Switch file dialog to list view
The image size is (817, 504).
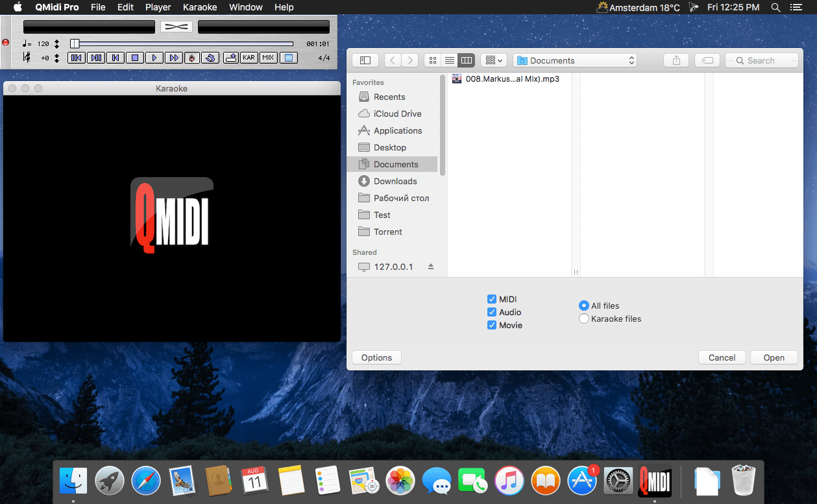(x=450, y=60)
